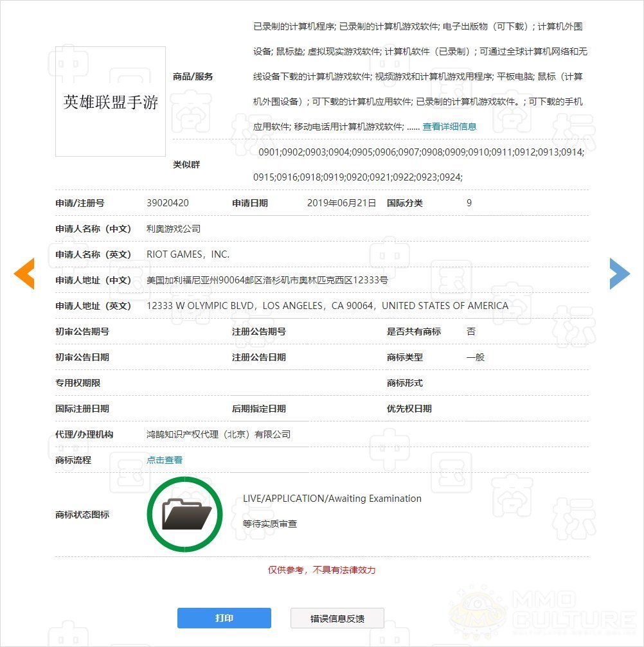Viewport: 644px width, 647px height.
Task: Click the green folder trademark status icon
Action: click(x=185, y=514)
